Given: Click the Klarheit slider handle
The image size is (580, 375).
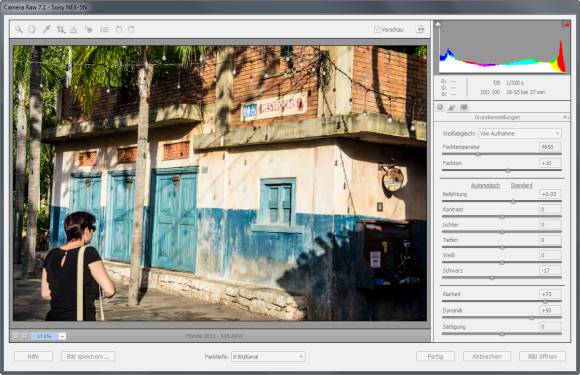Looking at the screenshot, I should (545, 301).
